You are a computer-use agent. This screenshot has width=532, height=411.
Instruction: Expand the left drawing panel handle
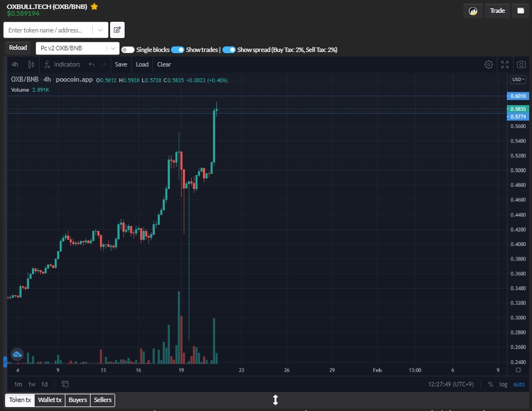tap(5, 362)
